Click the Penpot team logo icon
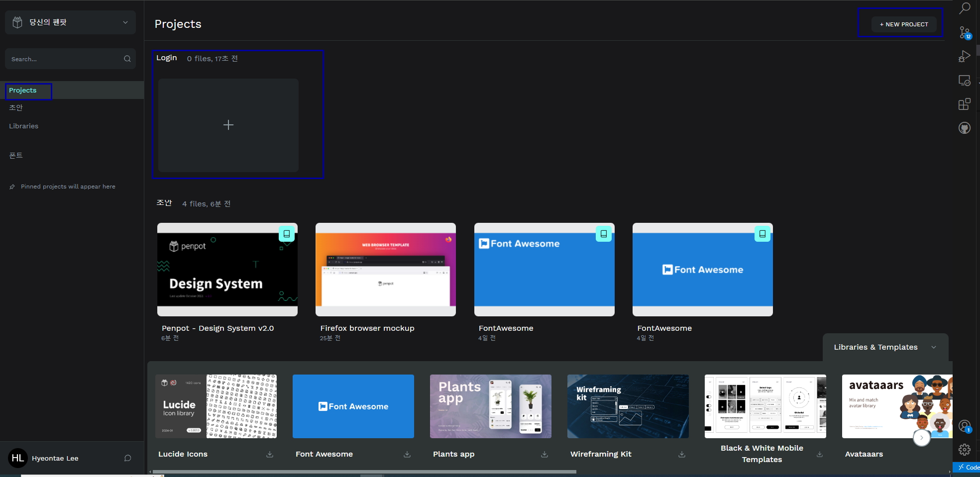This screenshot has width=980, height=477. [x=17, y=22]
